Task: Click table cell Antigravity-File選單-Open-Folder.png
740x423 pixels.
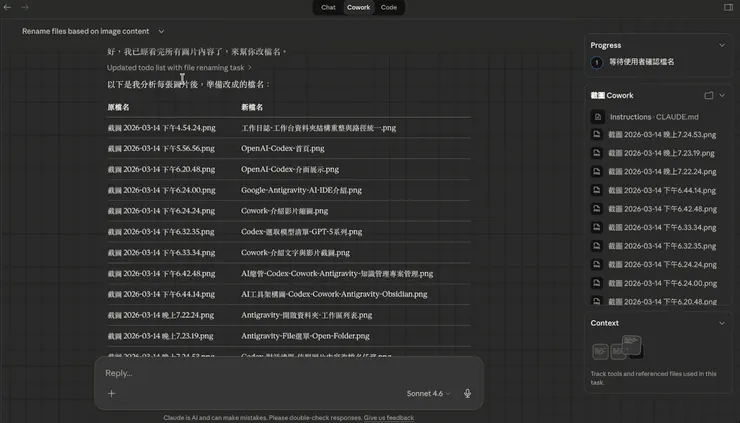Action: [305, 336]
